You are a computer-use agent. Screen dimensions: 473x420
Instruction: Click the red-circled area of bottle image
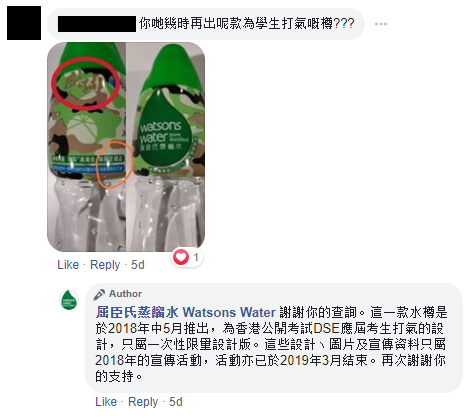click(86, 84)
